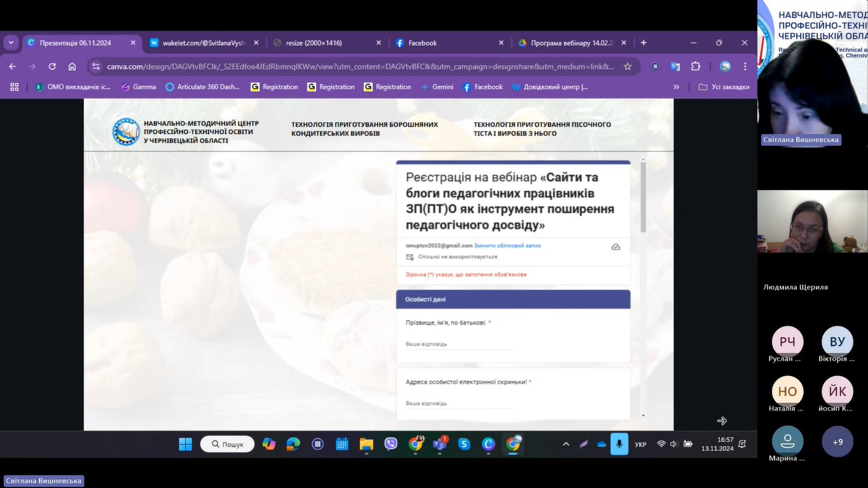Viewport: 868px width, 488px height.
Task: Click the cloud save status icon in form
Action: pos(616,247)
